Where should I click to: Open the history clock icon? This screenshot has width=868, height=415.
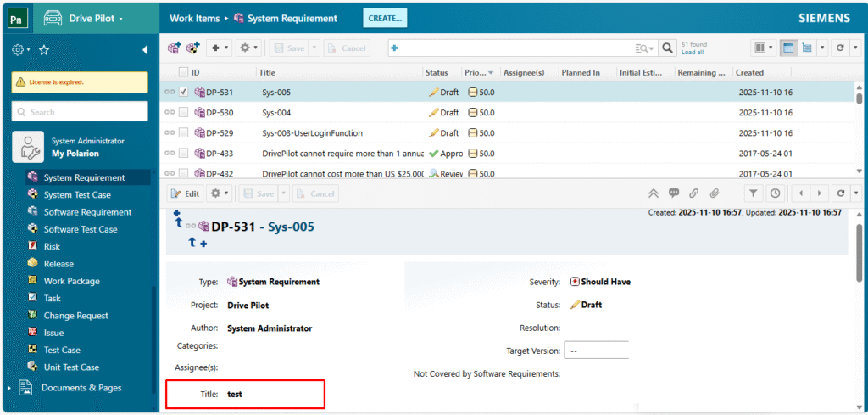point(775,193)
